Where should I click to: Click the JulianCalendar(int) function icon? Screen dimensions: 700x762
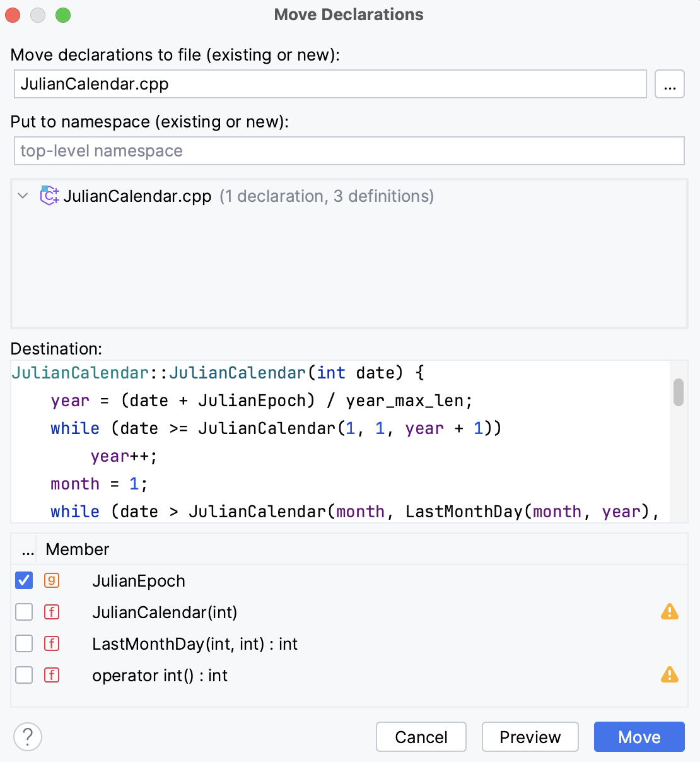click(x=52, y=612)
